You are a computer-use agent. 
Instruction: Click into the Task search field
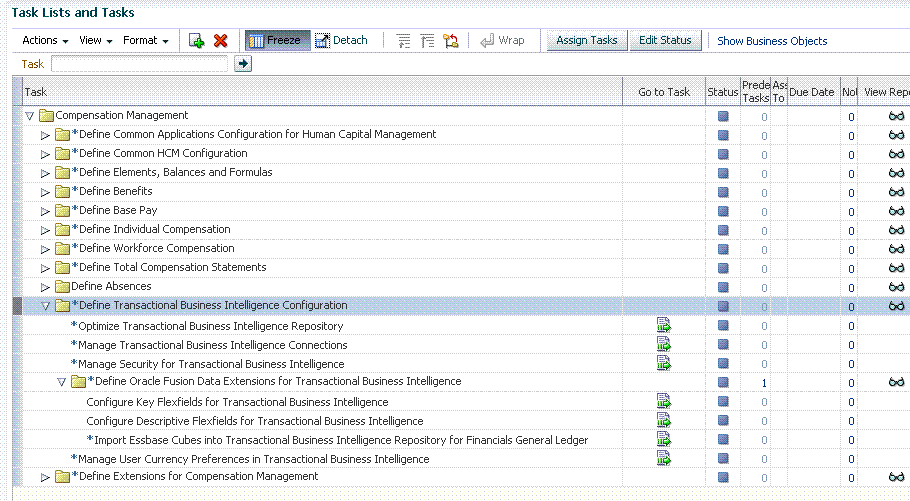139,64
